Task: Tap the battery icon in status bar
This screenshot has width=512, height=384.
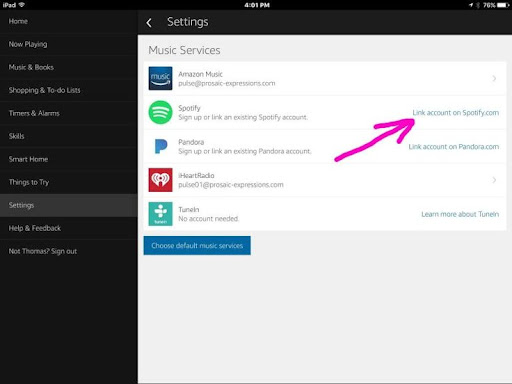Action: click(x=503, y=5)
